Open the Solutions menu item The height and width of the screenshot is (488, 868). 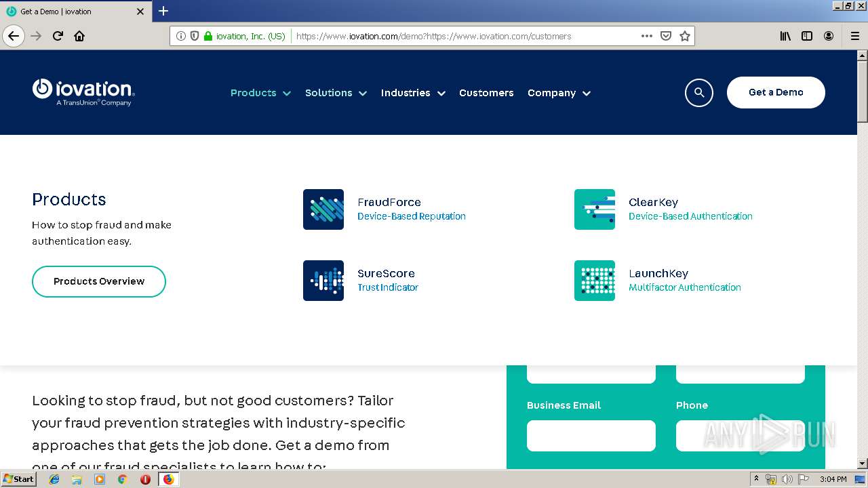[x=329, y=93]
